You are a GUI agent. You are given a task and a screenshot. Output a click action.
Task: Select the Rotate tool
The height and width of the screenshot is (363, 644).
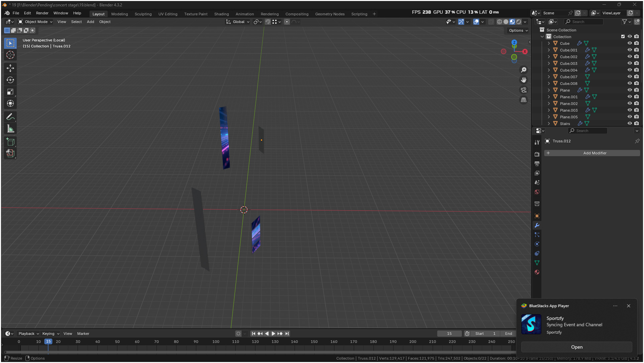pyautogui.click(x=10, y=80)
